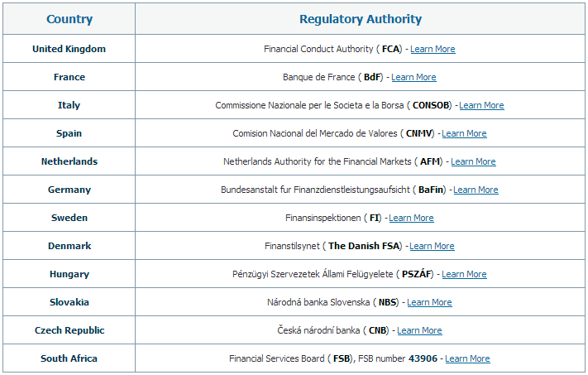Click the Netherlands Authority for Financial Markets text

pos(318,161)
